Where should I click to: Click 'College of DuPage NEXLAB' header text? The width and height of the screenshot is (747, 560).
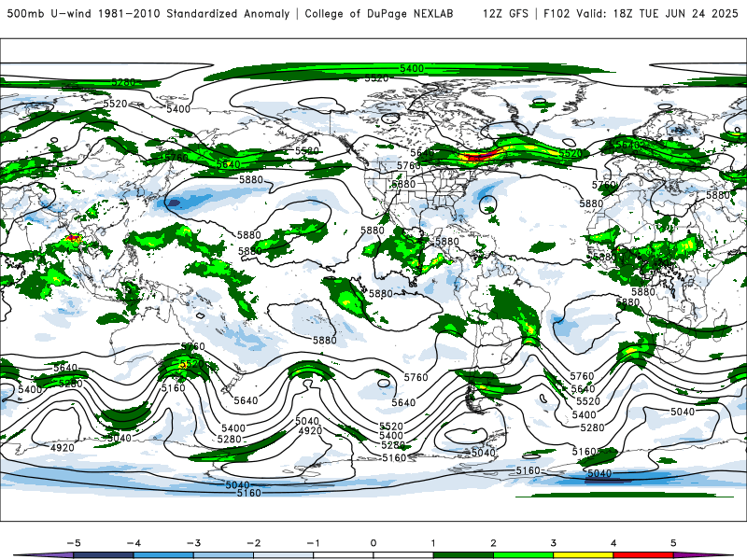[379, 14]
